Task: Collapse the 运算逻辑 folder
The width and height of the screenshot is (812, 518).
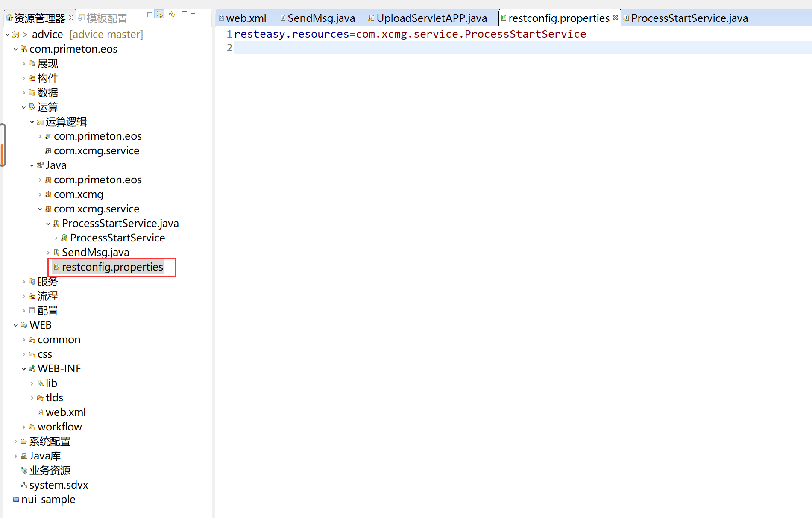Action: click(32, 122)
